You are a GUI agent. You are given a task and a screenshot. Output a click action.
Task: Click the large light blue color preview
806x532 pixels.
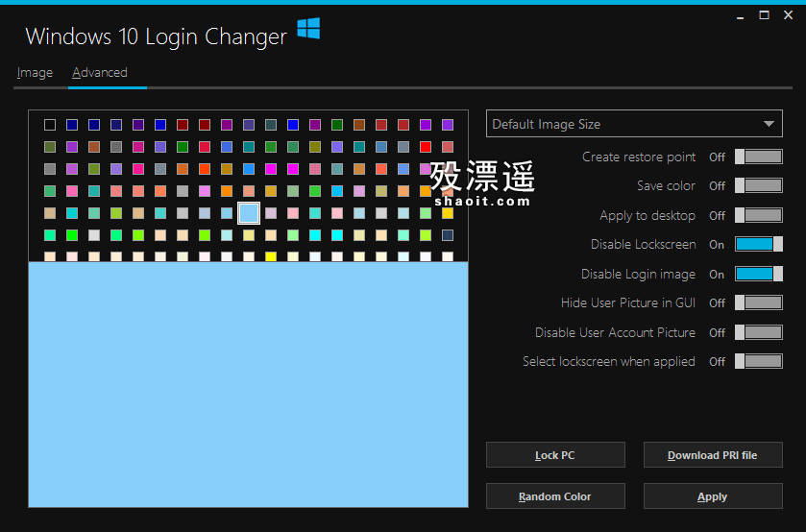tap(248, 384)
